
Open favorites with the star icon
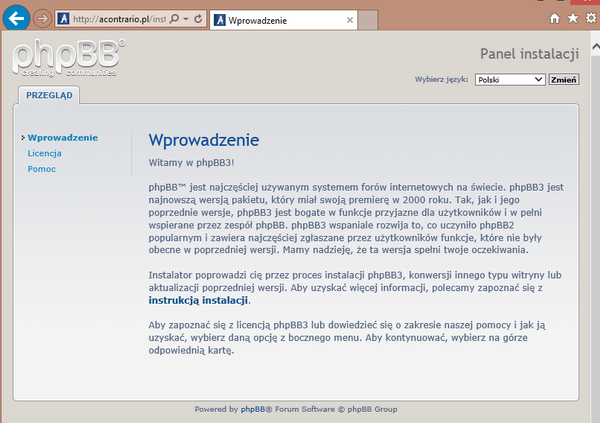click(573, 18)
